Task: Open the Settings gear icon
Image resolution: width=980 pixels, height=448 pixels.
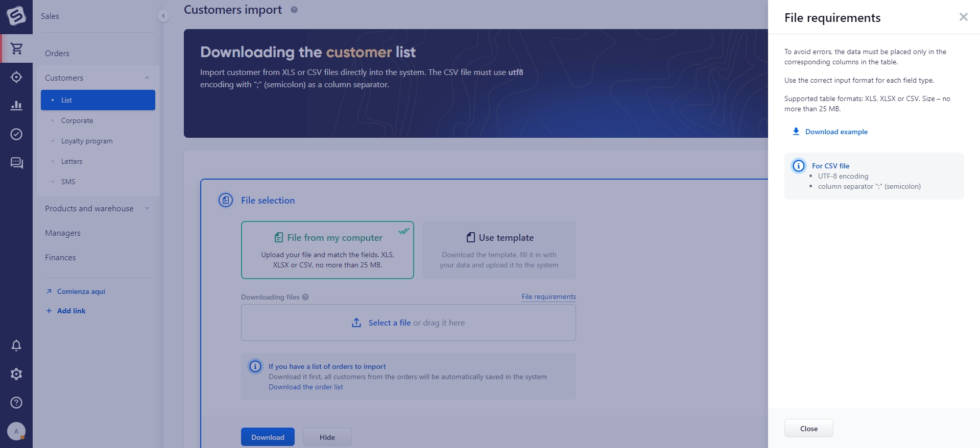Action: point(16,374)
